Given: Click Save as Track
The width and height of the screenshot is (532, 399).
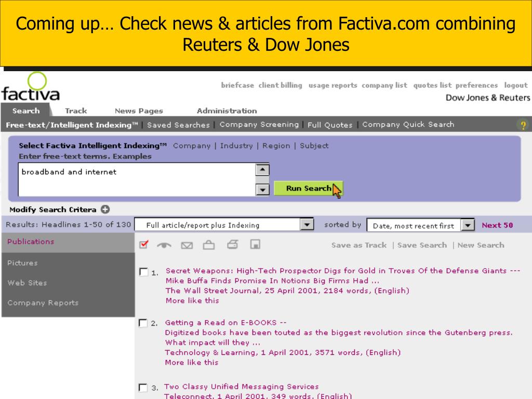Looking at the screenshot, I should coord(359,245).
